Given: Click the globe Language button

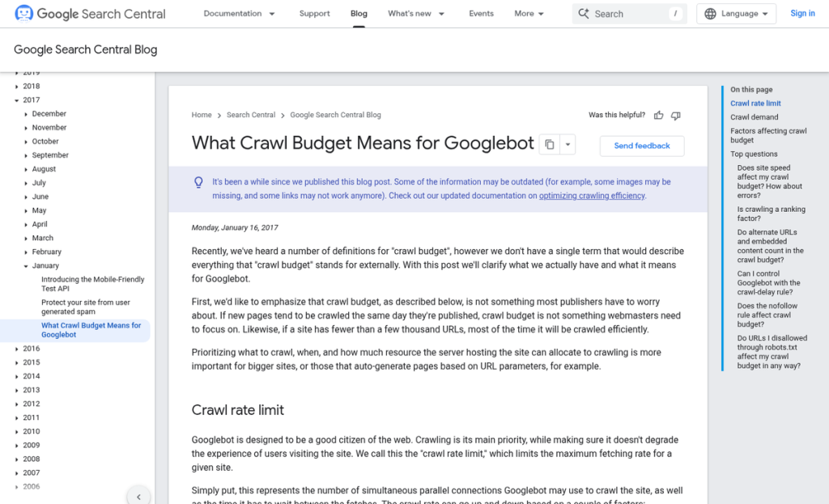Looking at the screenshot, I should coord(736,14).
